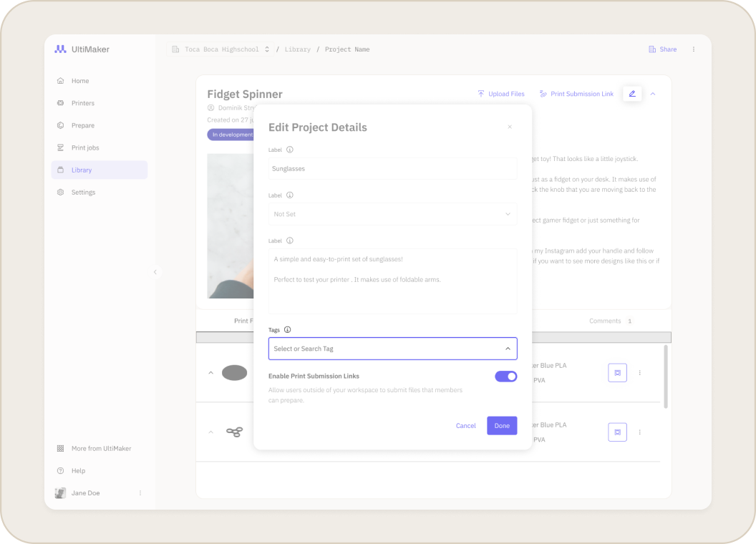The image size is (756, 544).
Task: Click the In development status badge
Action: 232,135
